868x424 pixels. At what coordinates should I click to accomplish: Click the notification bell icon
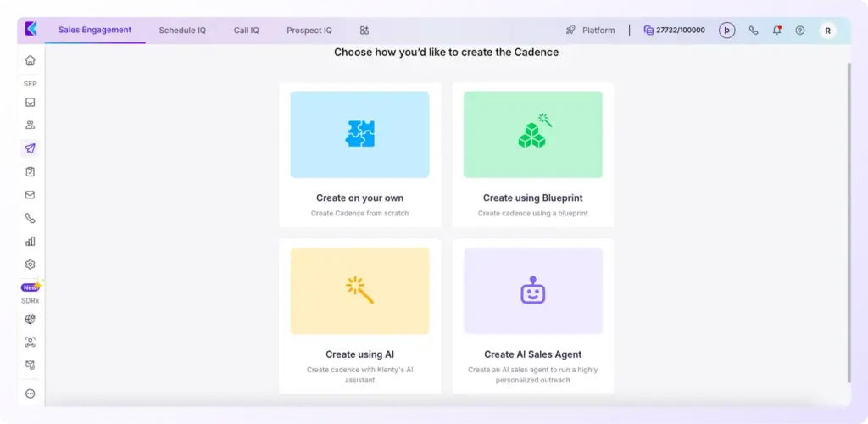[x=776, y=31]
